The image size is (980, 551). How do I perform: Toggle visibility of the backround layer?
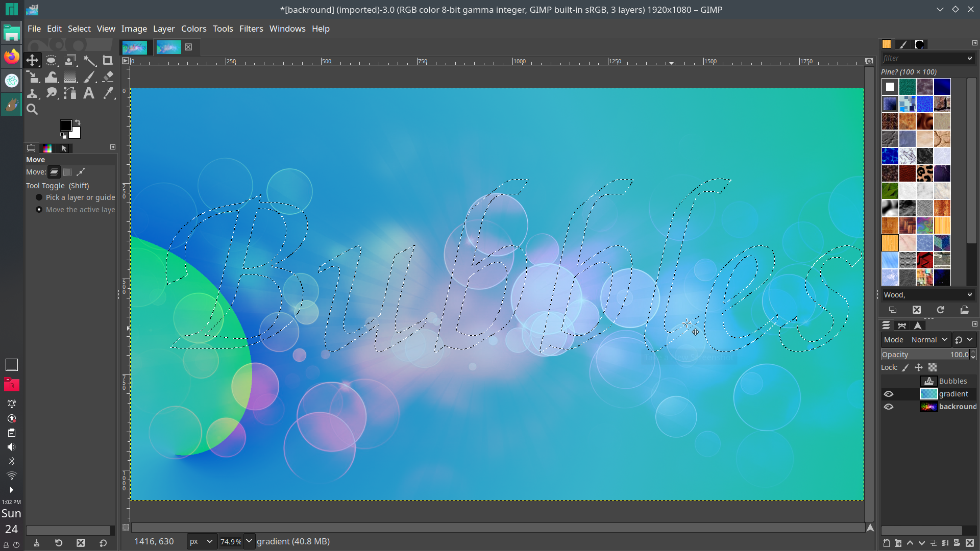click(x=889, y=407)
